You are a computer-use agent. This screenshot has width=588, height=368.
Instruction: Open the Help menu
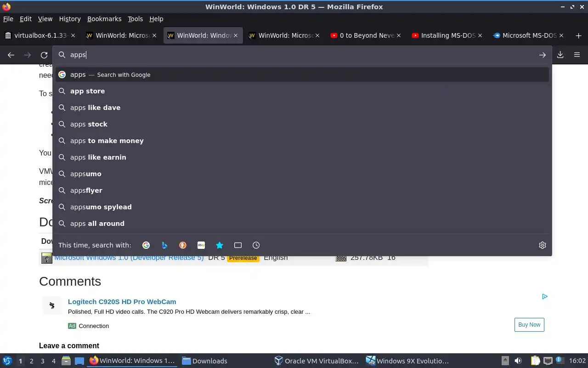pos(156,19)
